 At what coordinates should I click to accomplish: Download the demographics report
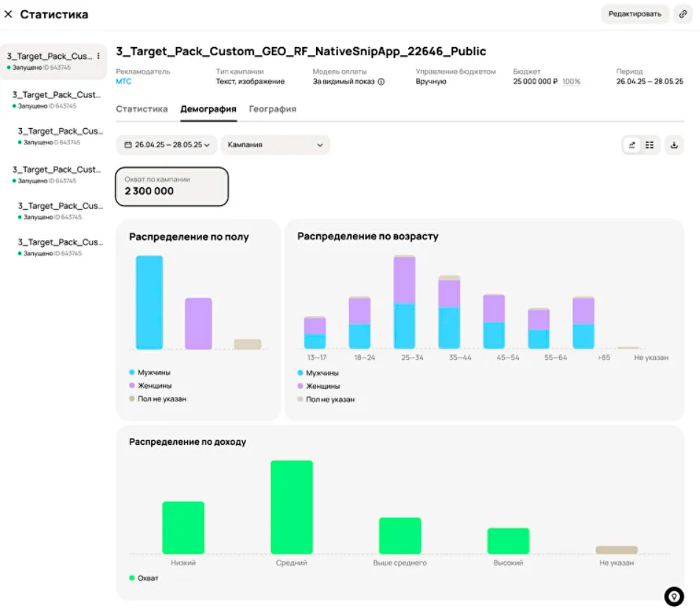coord(673,145)
